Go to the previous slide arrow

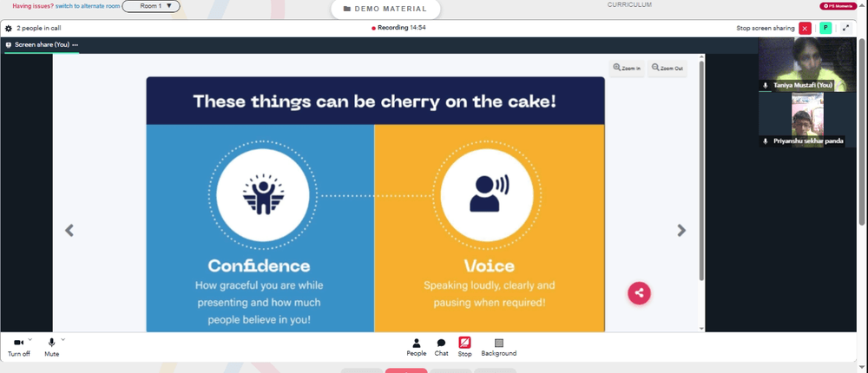[x=69, y=230]
